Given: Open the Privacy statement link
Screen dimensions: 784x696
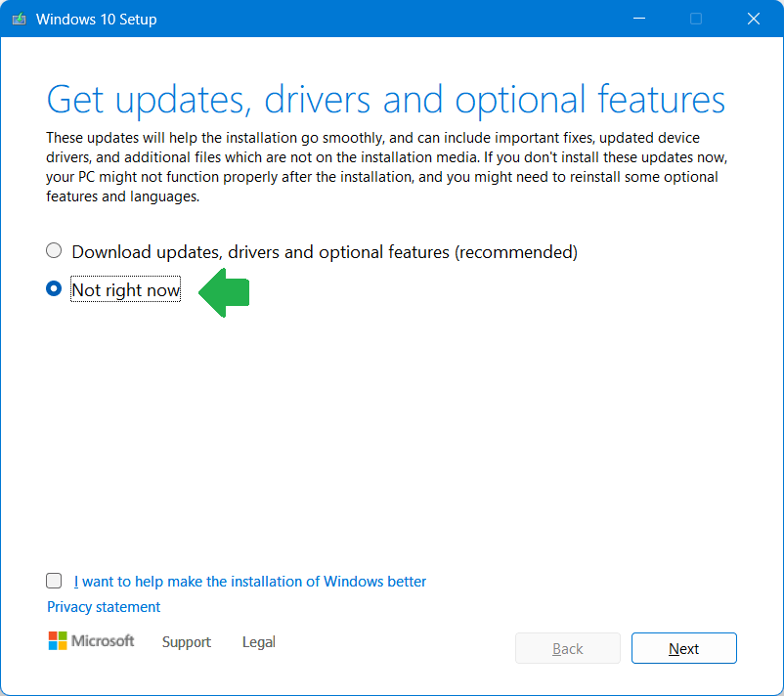Looking at the screenshot, I should [x=104, y=607].
